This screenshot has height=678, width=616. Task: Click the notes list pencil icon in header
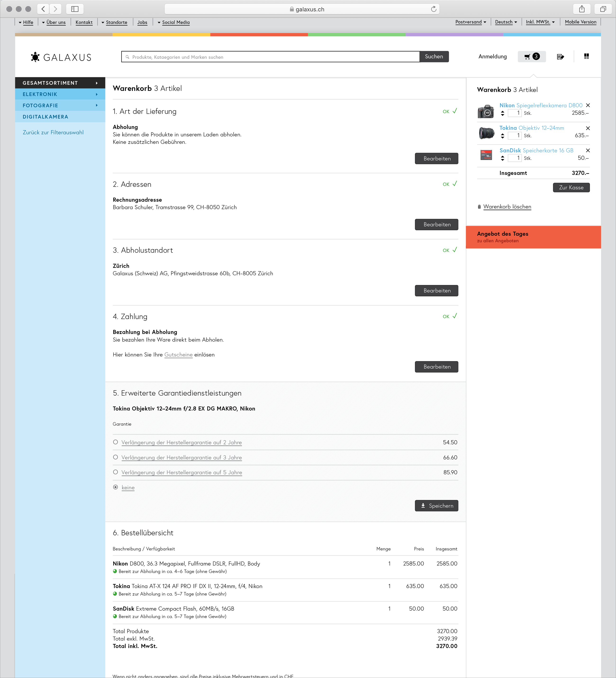click(560, 57)
